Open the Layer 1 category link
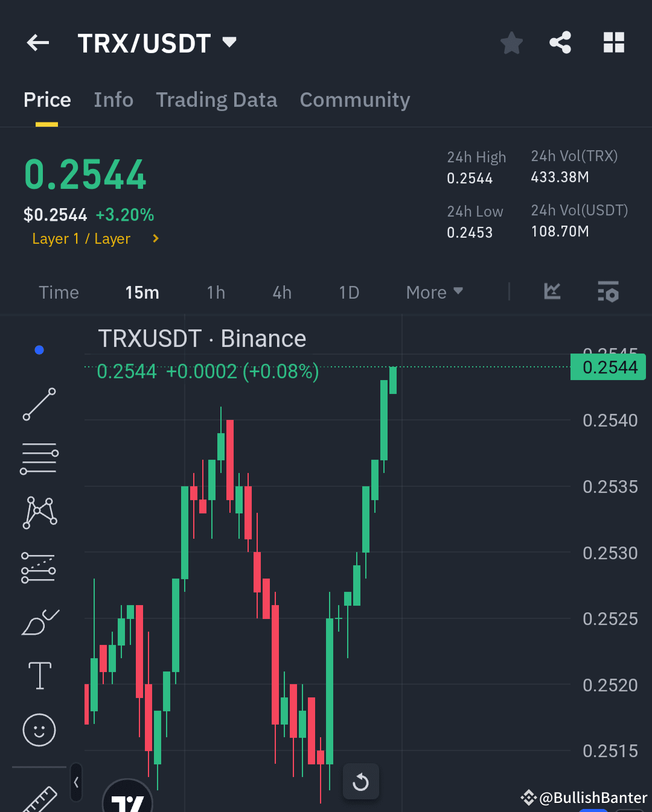 (81, 238)
